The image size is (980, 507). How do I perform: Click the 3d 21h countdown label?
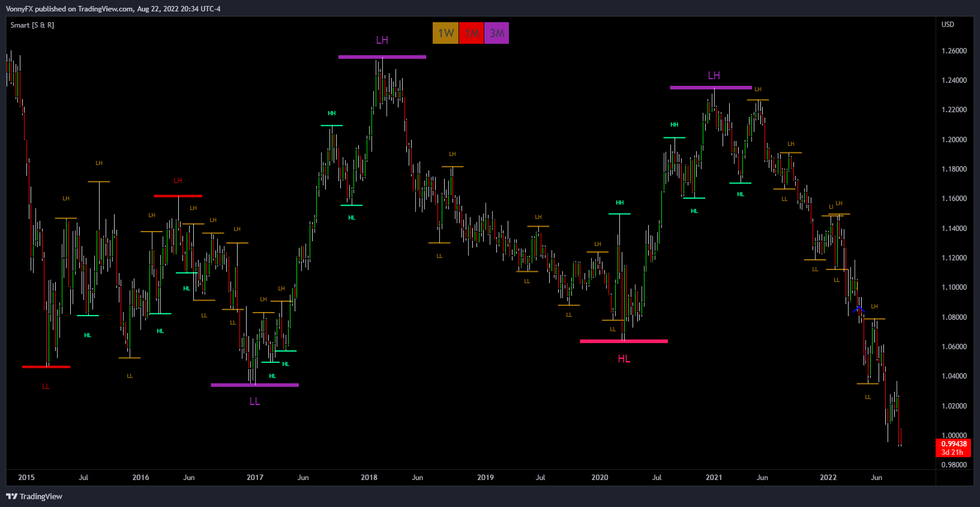coord(952,452)
